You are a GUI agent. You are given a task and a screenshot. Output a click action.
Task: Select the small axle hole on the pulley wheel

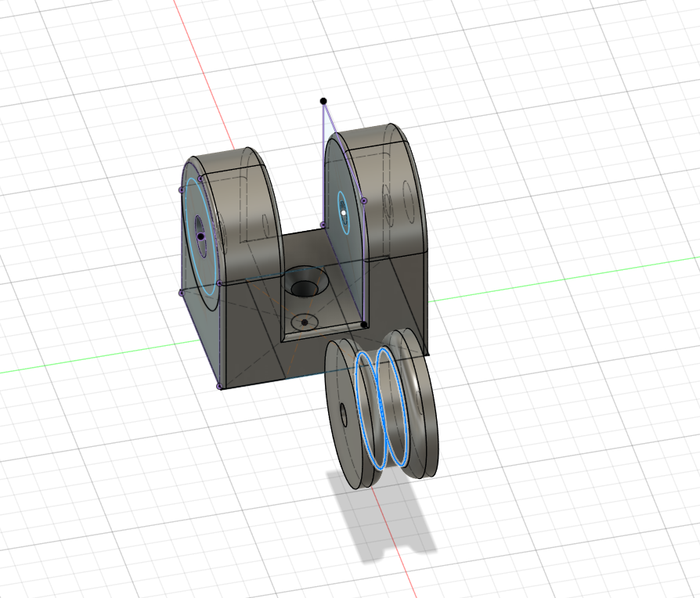[x=344, y=415]
